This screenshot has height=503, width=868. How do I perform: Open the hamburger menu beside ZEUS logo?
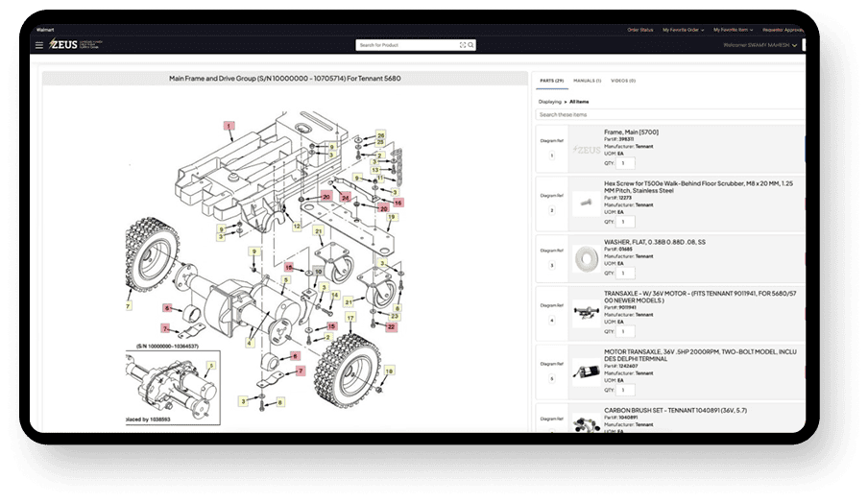pos(39,45)
